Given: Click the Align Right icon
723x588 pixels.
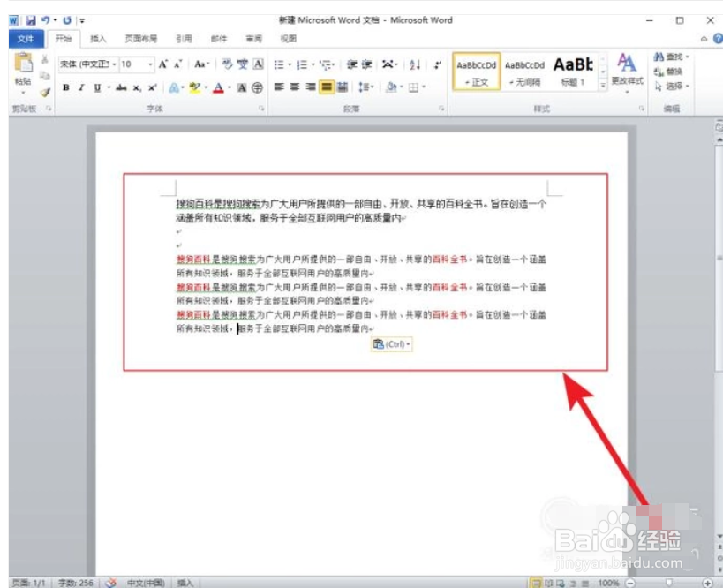Looking at the screenshot, I should pyautogui.click(x=311, y=87).
